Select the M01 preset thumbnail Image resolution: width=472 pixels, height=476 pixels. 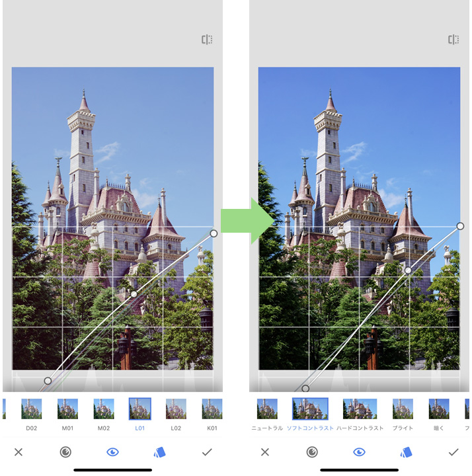[x=67, y=409]
